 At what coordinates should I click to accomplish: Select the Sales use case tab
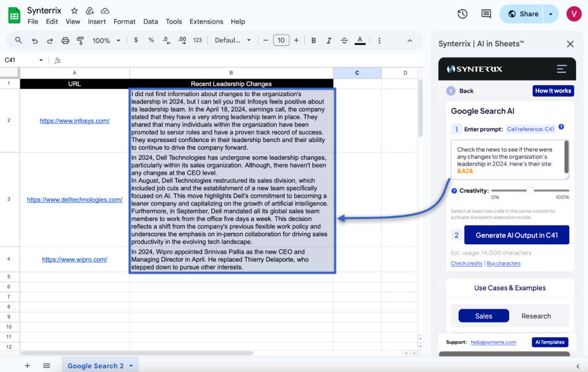click(x=483, y=316)
